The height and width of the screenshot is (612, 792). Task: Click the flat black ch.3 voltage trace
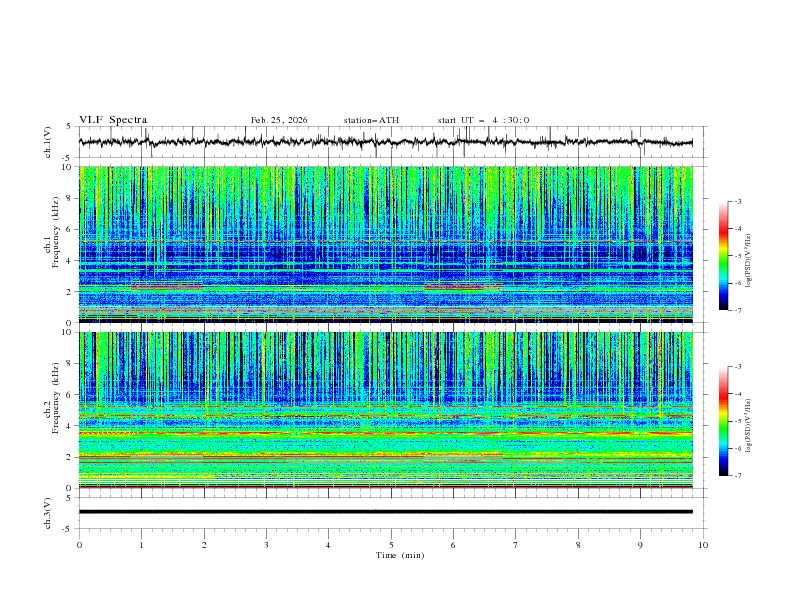tap(385, 512)
